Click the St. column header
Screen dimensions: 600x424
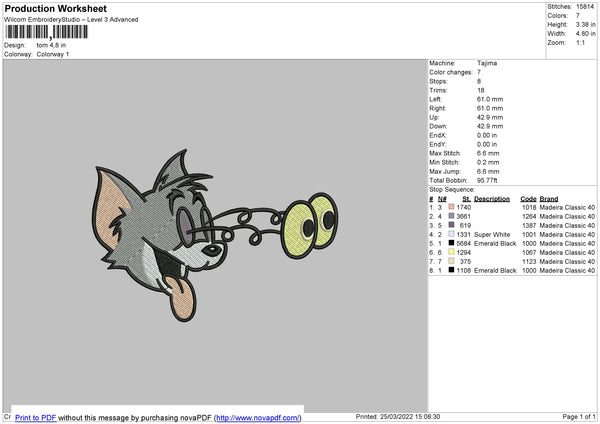coord(466,199)
